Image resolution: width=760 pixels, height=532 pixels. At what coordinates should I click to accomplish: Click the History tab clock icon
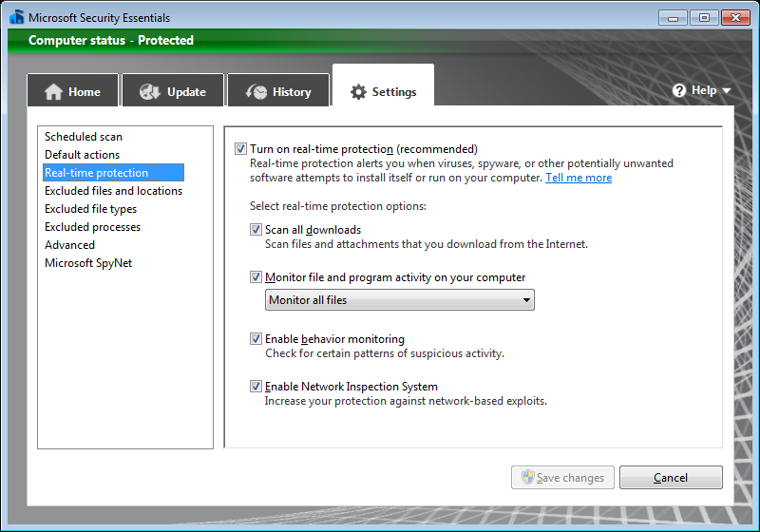[x=256, y=92]
